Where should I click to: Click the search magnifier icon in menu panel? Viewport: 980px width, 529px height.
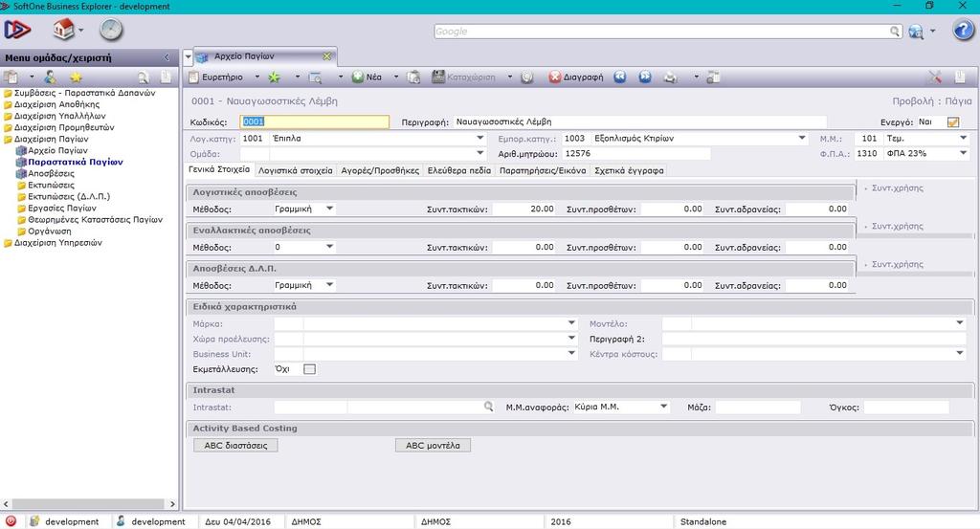coord(144,77)
